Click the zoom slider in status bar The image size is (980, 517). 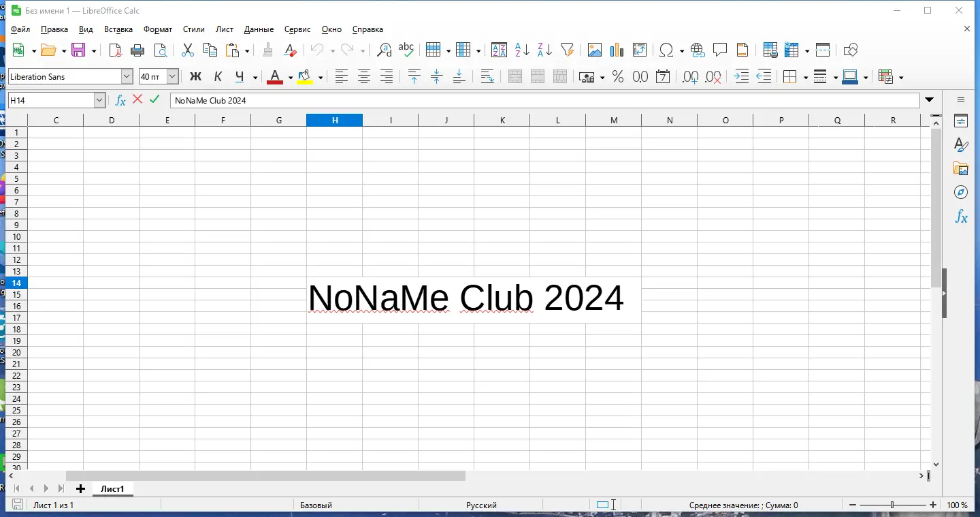point(892,505)
